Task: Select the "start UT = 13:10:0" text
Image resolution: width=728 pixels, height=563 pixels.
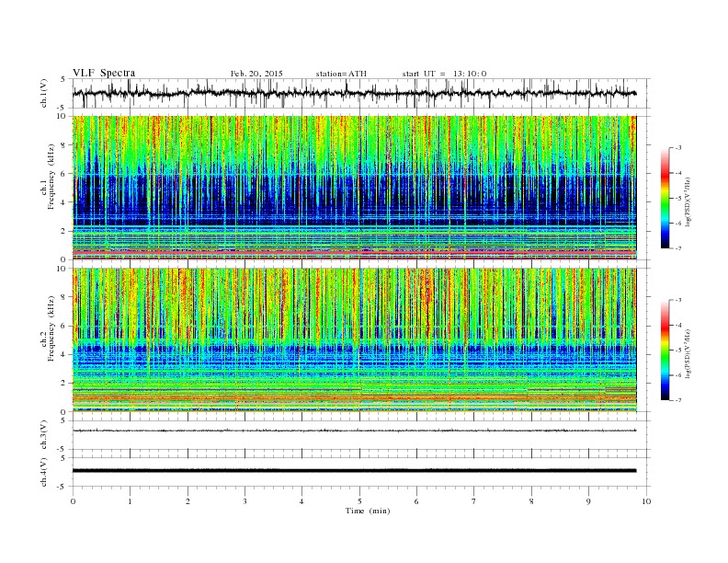Action: pyautogui.click(x=444, y=74)
